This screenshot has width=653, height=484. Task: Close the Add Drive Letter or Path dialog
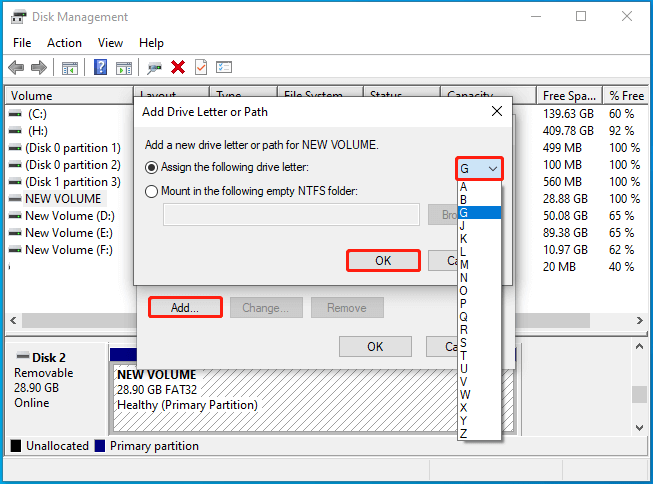pyautogui.click(x=497, y=111)
